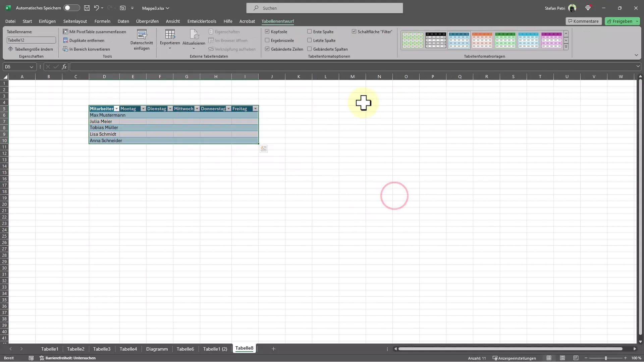Click the Kommentare button
644x362 pixels.
pyautogui.click(x=584, y=21)
